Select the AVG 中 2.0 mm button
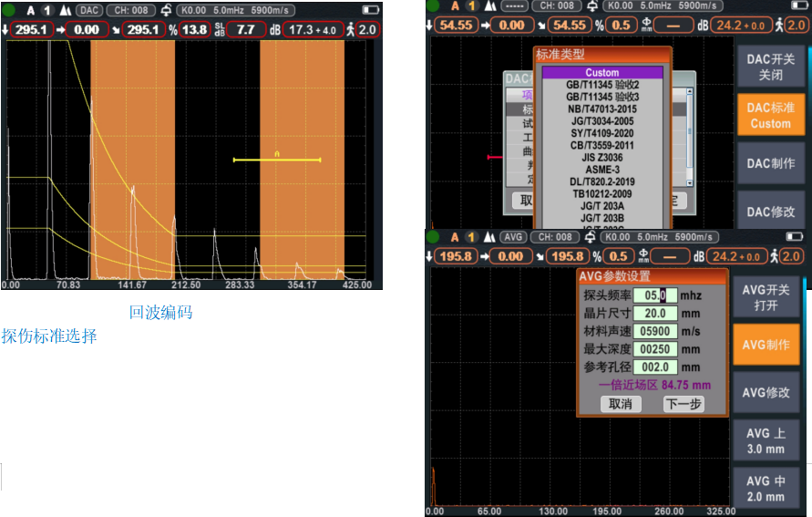Viewport: 812px width, 517px height. (x=766, y=489)
